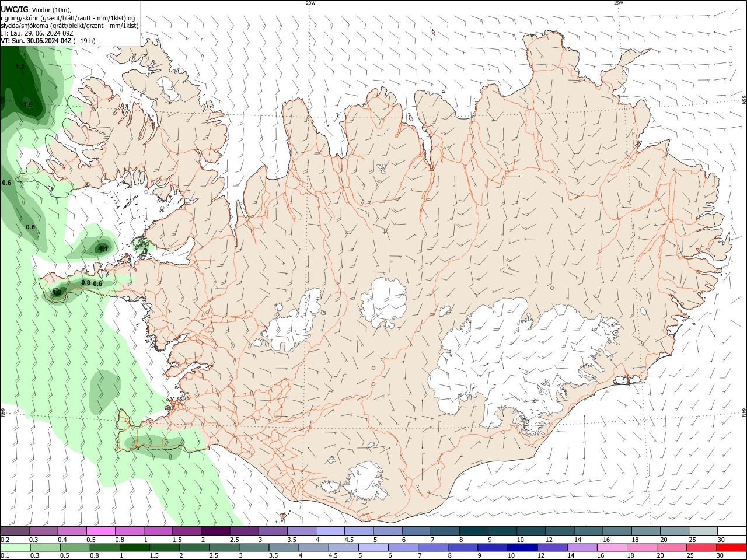The height and width of the screenshot is (560, 747).
Task: Pick lower legend swatch between 1 and 1.5
Action: (134, 547)
